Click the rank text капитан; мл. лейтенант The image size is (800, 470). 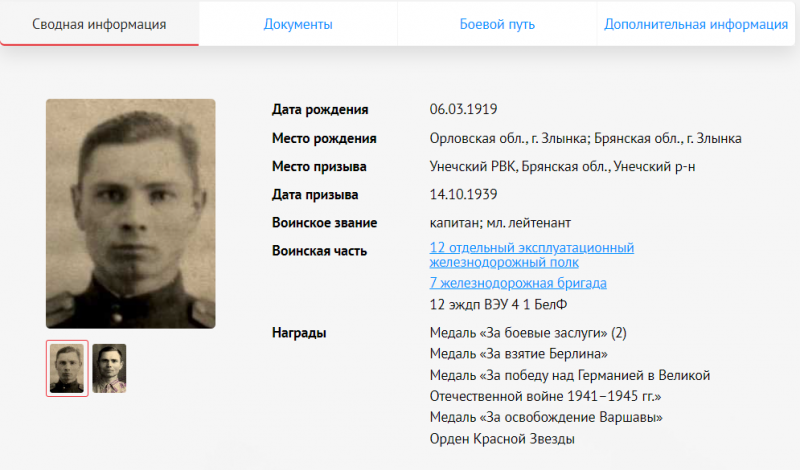coord(500,222)
